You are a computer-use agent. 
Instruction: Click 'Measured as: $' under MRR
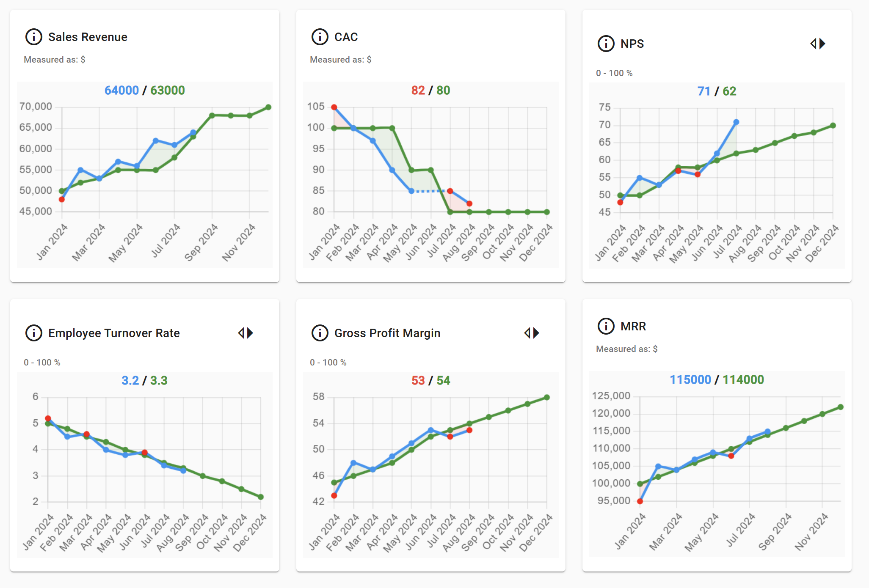627,349
